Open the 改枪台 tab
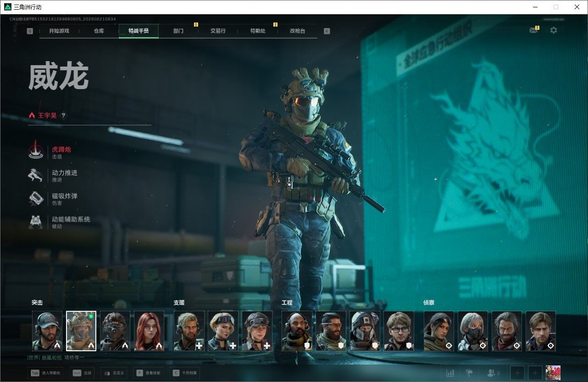This screenshot has width=588, height=382. [297, 31]
